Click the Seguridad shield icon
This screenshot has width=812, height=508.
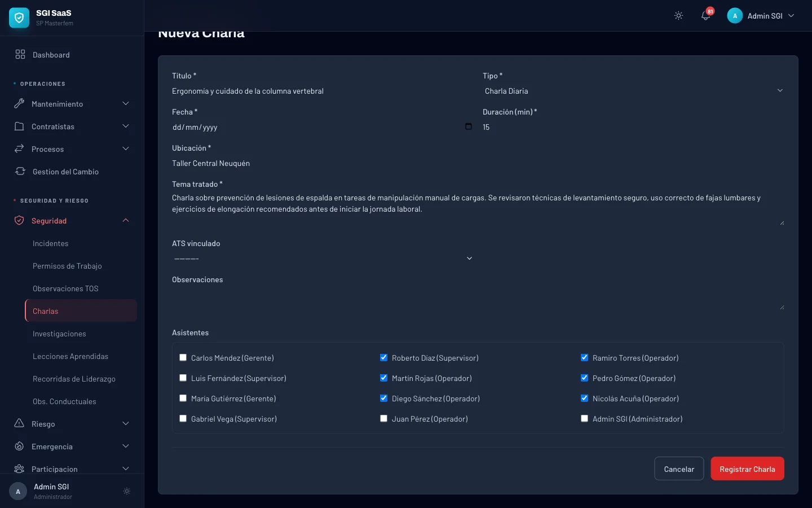(x=19, y=220)
